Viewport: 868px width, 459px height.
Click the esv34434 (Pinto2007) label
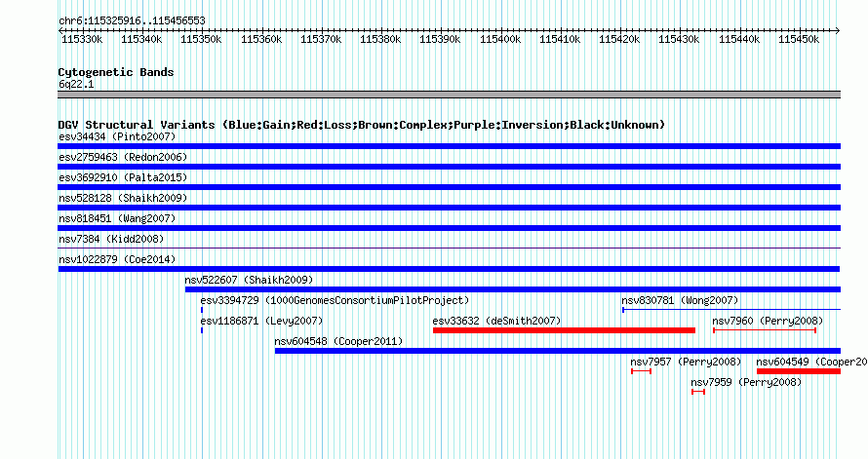(117, 136)
